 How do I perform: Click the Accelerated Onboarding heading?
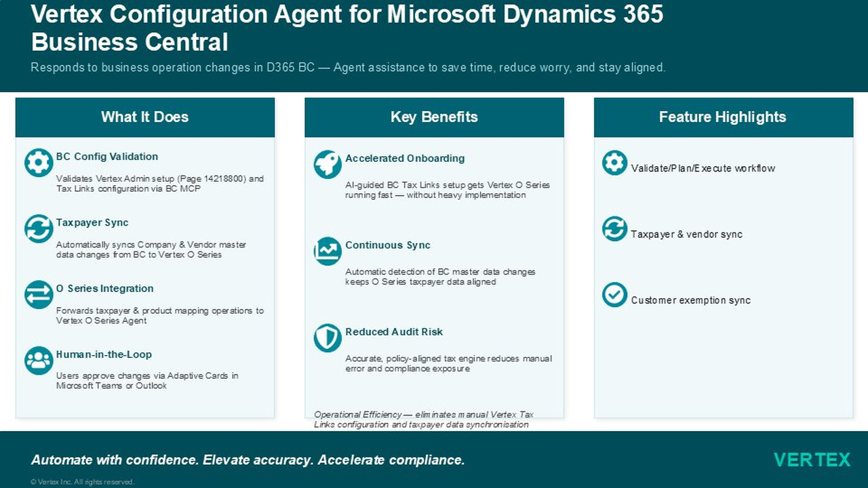coord(405,158)
